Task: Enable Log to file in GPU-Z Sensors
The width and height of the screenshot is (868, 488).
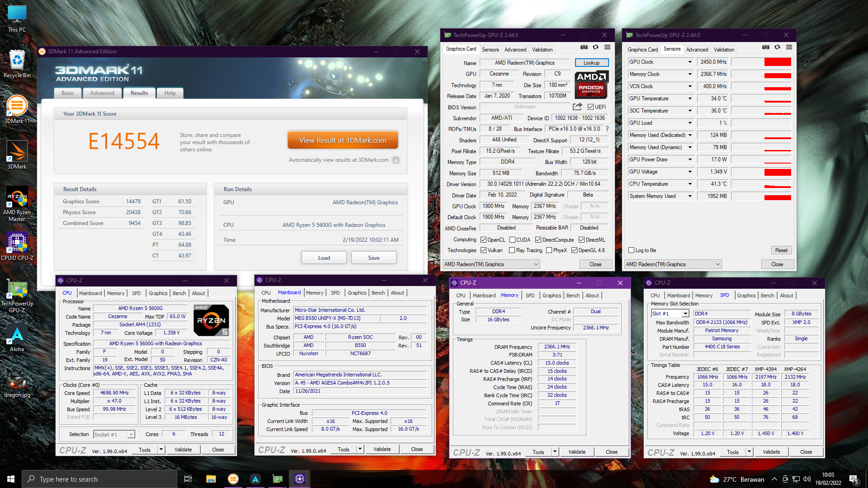Action: coord(631,250)
